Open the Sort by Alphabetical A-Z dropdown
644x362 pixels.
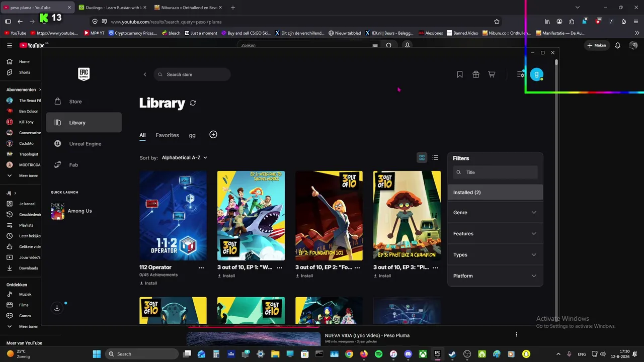click(x=185, y=158)
